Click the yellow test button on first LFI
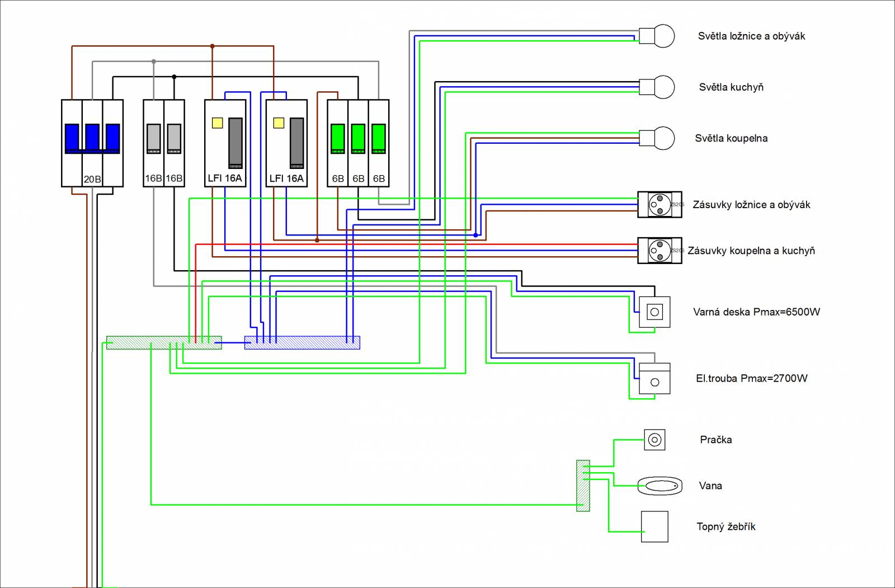895x588 pixels. click(218, 123)
